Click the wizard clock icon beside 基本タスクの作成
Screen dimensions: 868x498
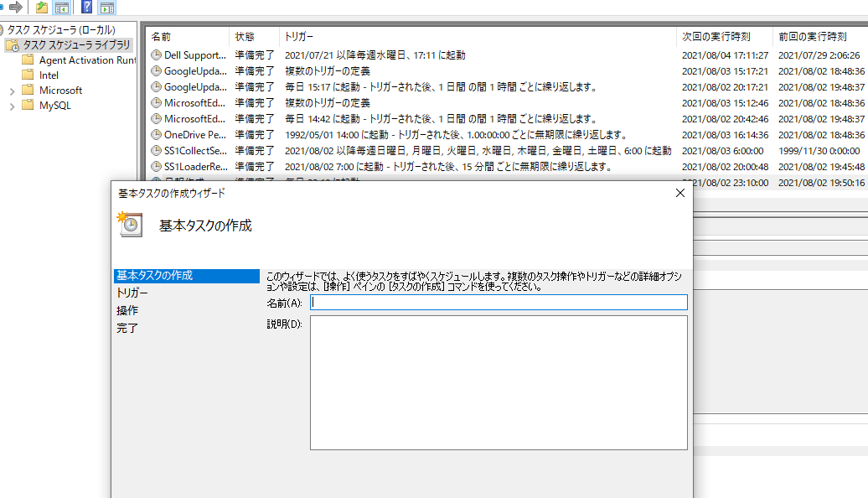coord(130,225)
